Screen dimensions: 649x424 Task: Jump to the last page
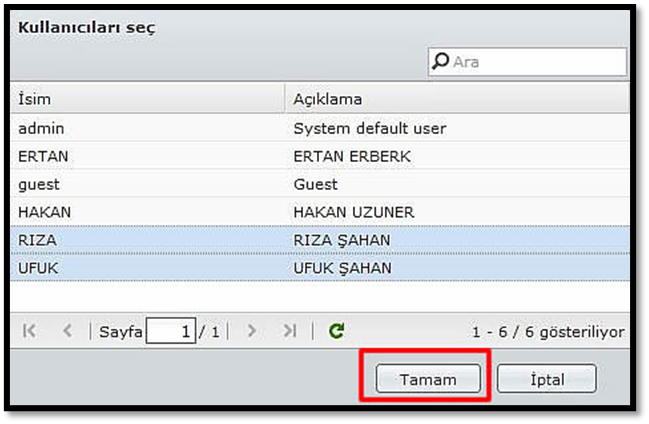coord(289,331)
